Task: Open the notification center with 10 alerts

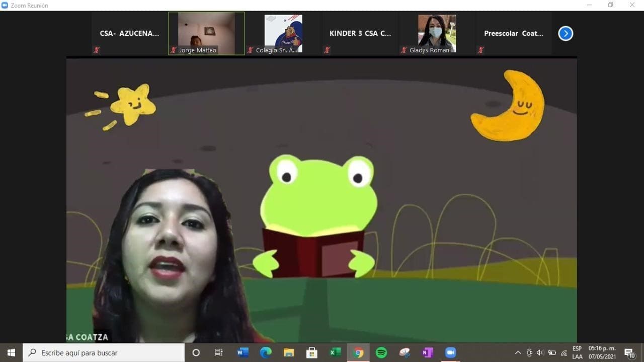Action: (x=629, y=352)
